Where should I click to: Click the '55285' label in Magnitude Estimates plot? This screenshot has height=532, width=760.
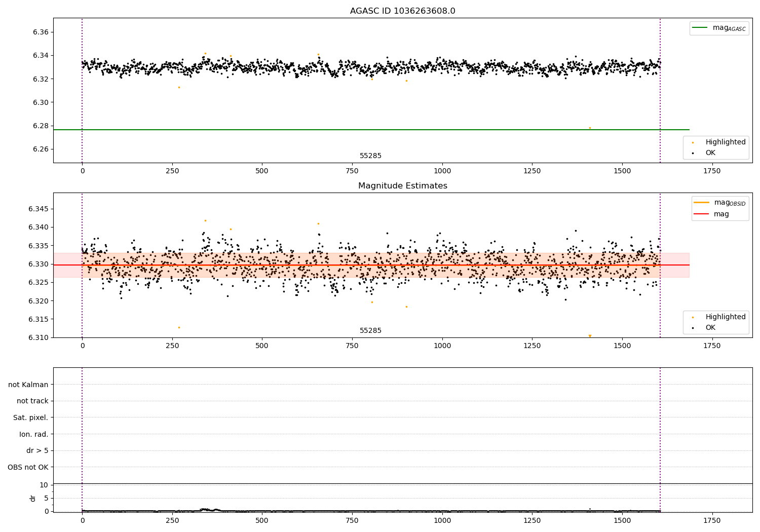point(370,330)
